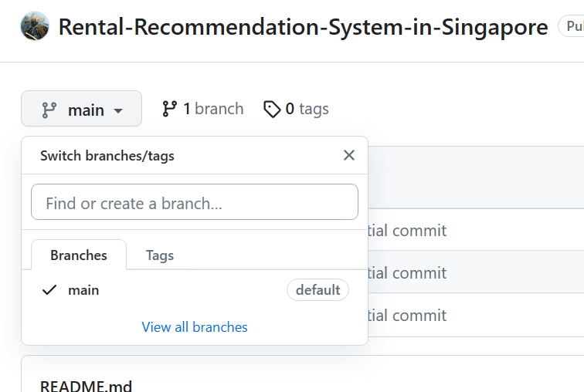
Task: Click the repository owner avatar
Action: point(35,26)
